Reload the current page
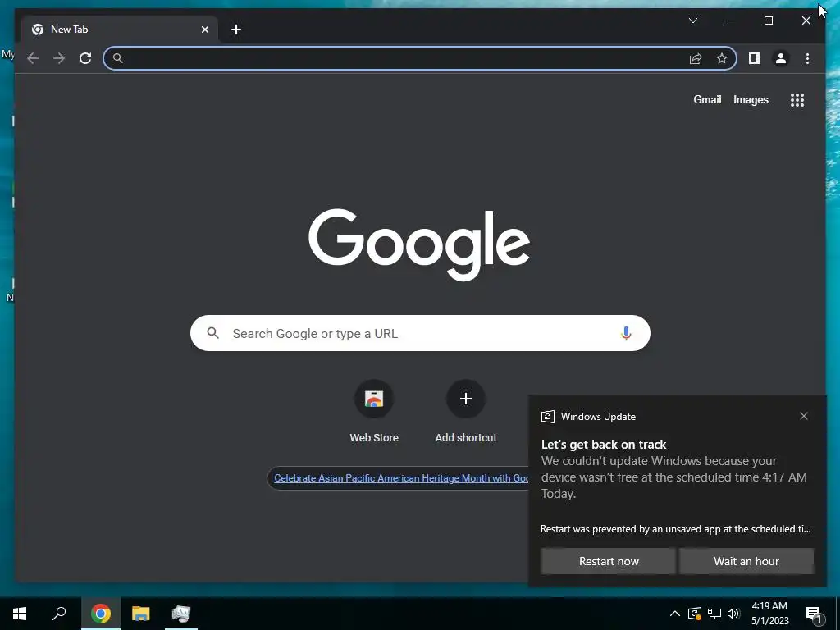The width and height of the screenshot is (840, 630). pos(85,58)
